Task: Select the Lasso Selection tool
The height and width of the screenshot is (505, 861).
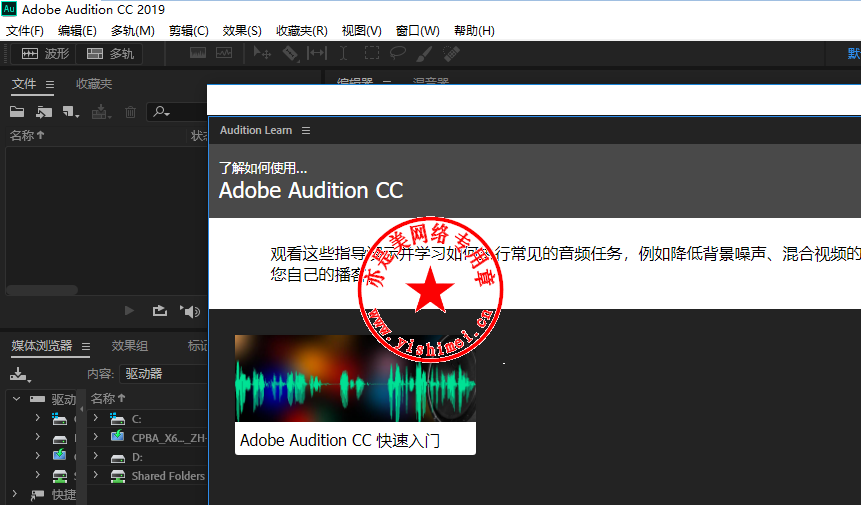Action: click(398, 53)
